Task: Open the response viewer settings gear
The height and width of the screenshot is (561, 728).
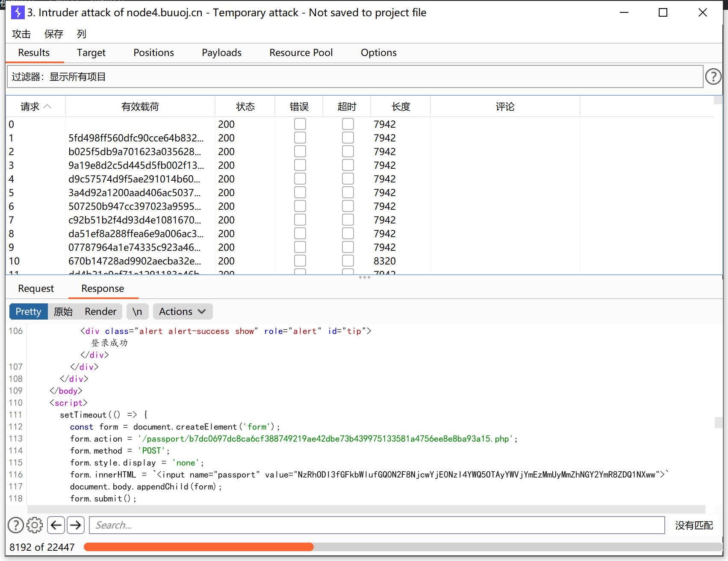Action: point(35,525)
